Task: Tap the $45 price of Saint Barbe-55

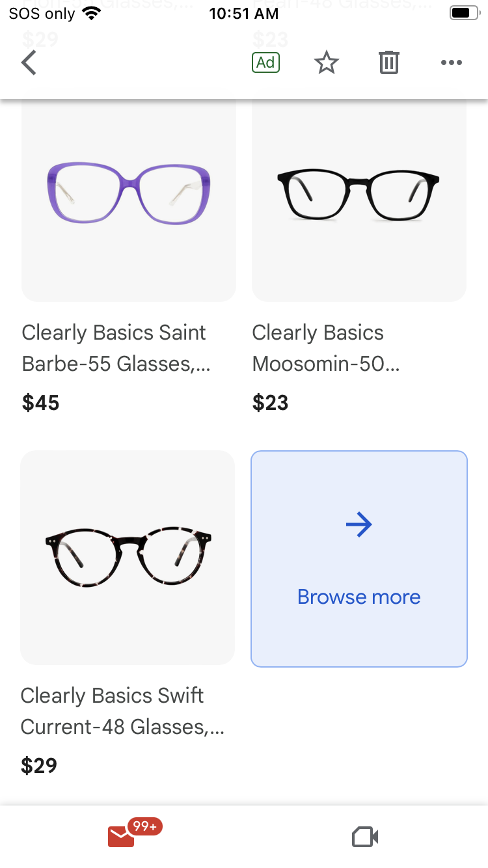Action: click(41, 403)
